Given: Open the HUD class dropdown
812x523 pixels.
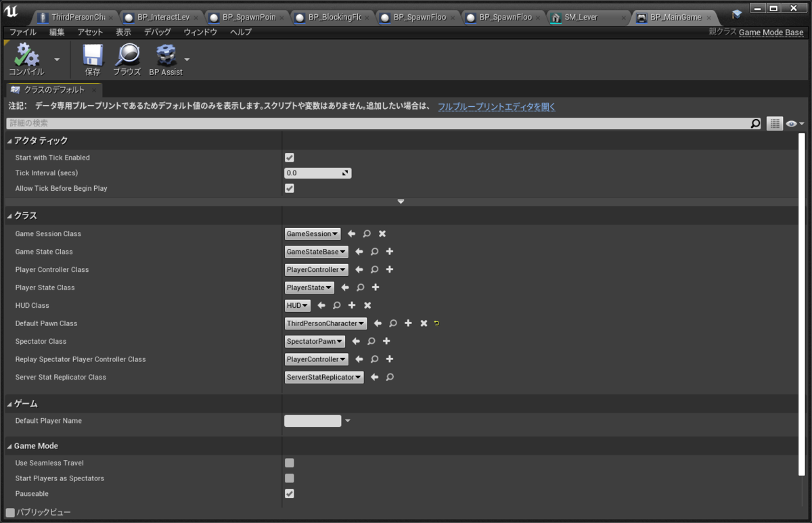Looking at the screenshot, I should point(298,305).
